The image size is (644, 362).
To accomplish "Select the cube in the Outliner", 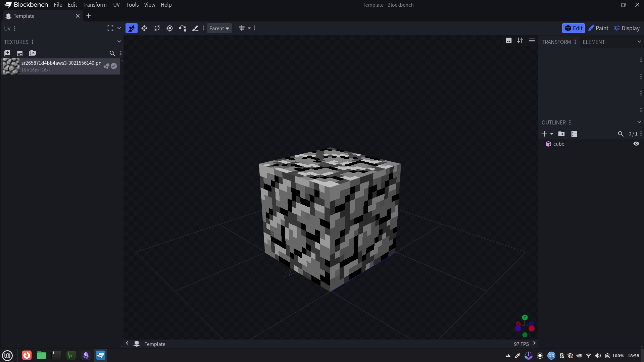I will click(559, 144).
